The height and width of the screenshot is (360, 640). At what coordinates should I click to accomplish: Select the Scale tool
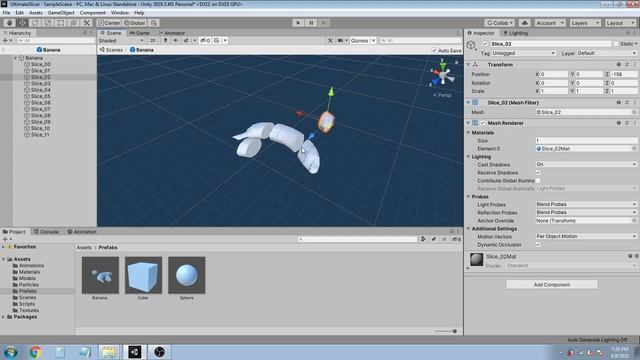[x=48, y=23]
